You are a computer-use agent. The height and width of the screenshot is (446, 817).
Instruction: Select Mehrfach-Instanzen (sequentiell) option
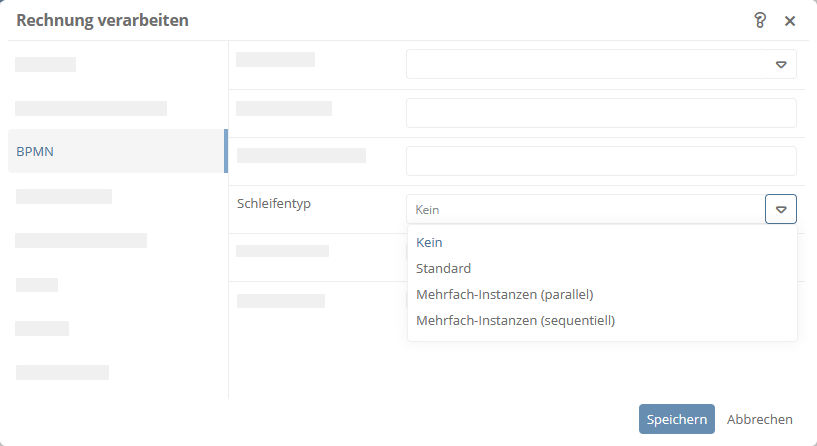point(515,320)
